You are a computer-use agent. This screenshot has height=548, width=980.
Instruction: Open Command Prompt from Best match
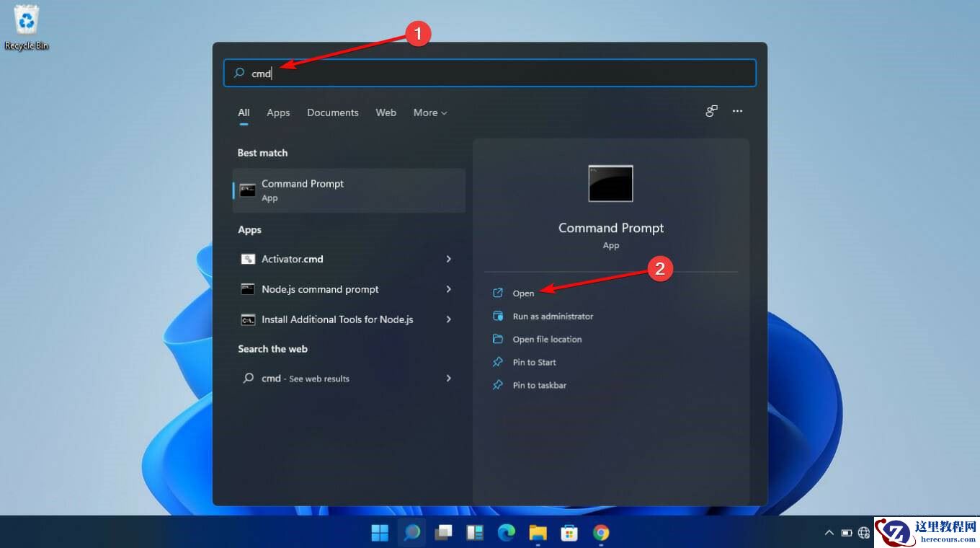pos(303,190)
